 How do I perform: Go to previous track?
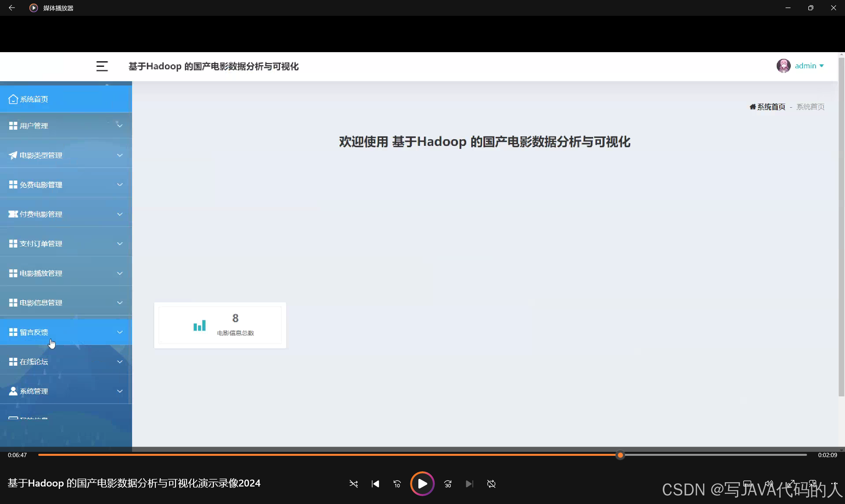(x=375, y=484)
